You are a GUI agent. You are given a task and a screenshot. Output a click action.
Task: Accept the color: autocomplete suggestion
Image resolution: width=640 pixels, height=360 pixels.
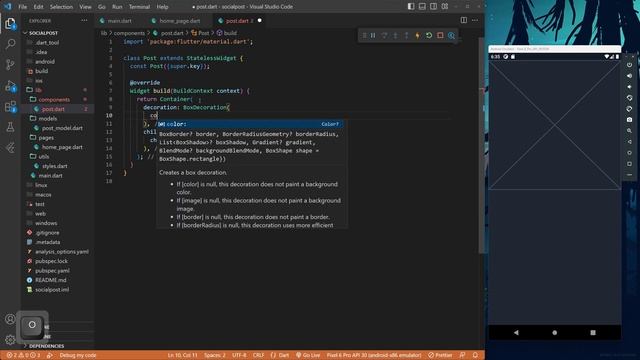point(250,124)
